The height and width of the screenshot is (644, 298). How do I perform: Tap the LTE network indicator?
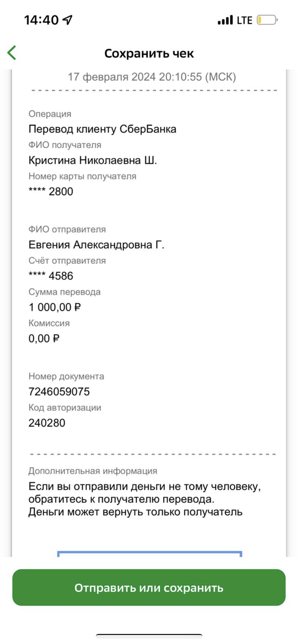244,20
